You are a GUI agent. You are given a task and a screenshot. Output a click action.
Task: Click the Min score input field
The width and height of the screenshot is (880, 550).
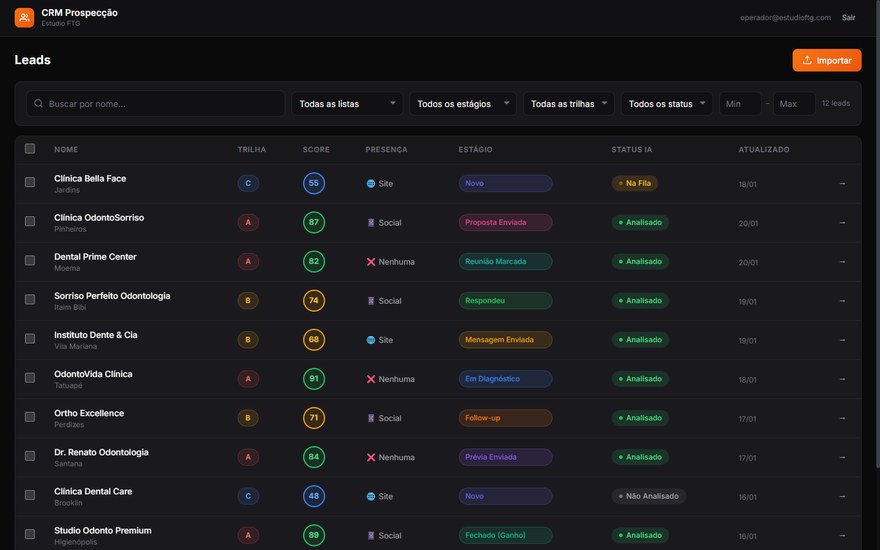(x=740, y=104)
